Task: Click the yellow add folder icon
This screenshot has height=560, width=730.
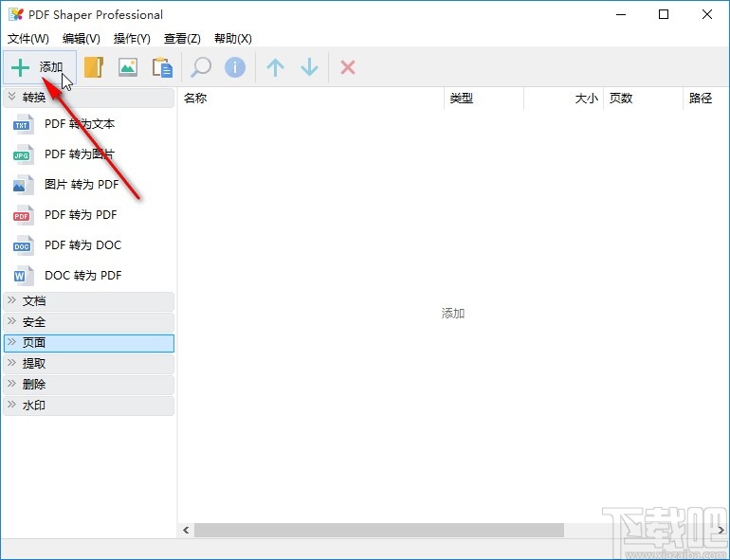Action: [94, 67]
